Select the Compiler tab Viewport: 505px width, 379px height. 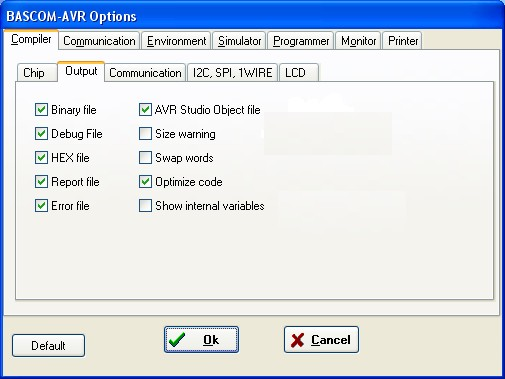[x=31, y=40]
